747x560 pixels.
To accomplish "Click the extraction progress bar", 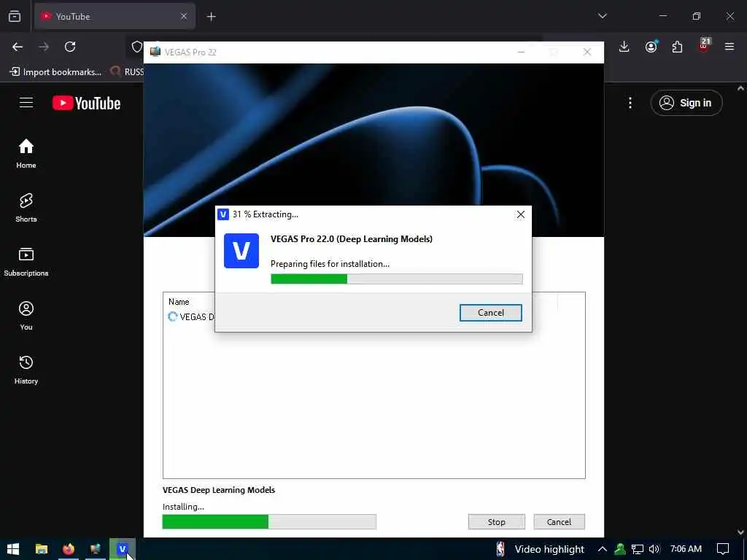I will point(396,279).
